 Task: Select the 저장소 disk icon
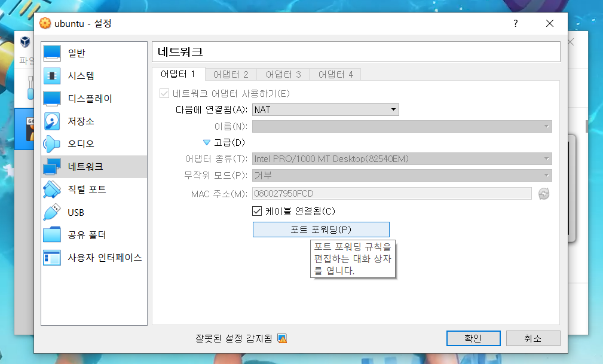pos(52,121)
